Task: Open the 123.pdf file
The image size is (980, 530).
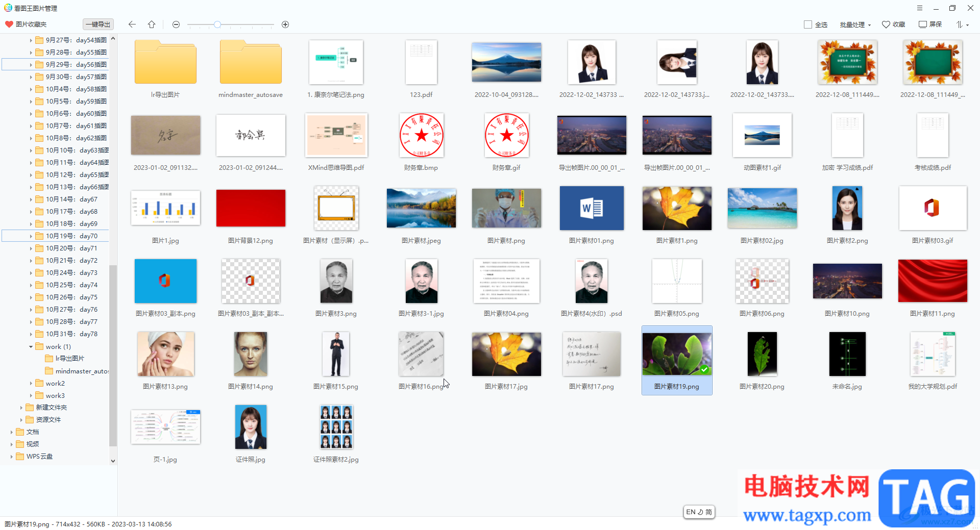Action: tap(421, 62)
